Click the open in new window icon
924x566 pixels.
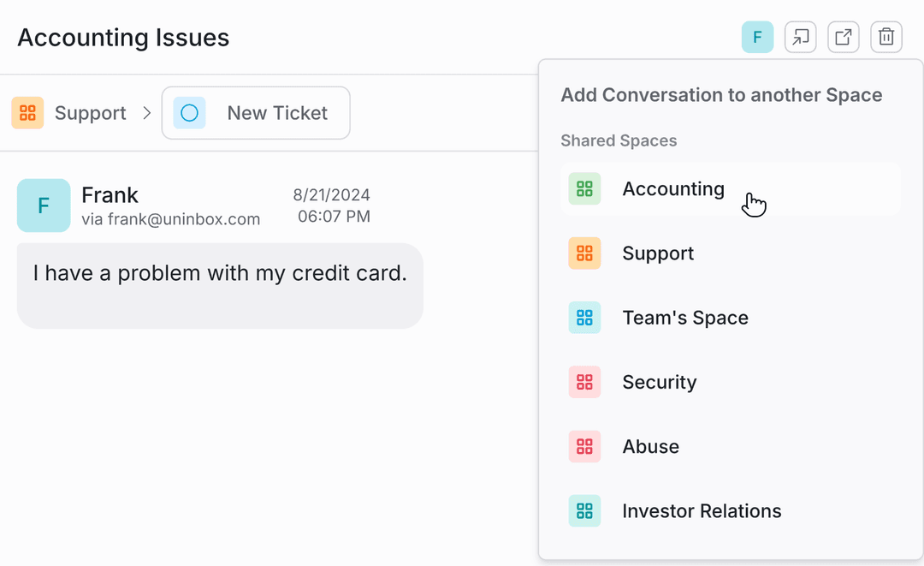(x=844, y=38)
